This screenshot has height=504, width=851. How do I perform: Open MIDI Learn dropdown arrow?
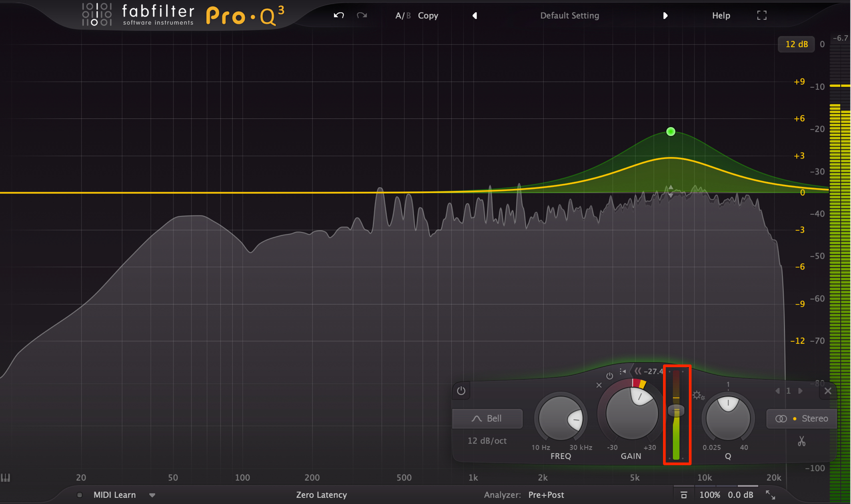152,495
